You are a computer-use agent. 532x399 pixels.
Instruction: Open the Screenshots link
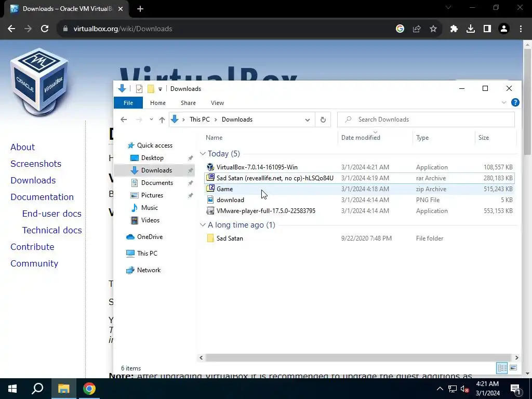click(36, 164)
